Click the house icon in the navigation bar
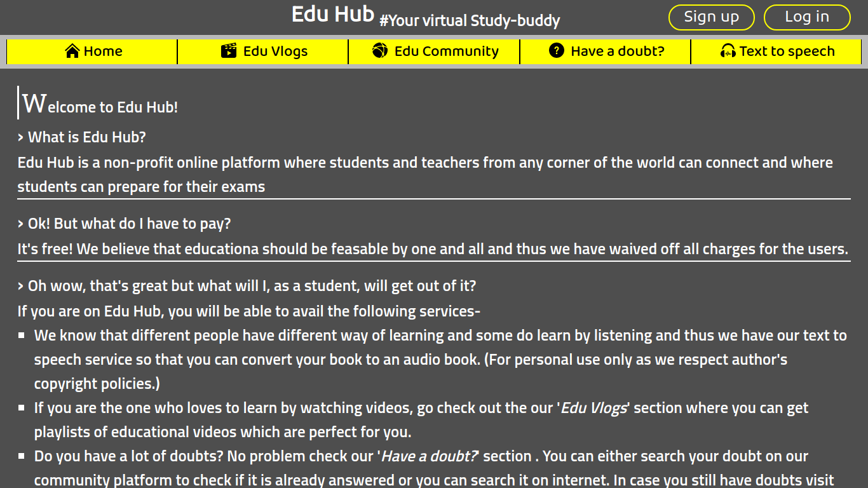868x488 pixels. click(72, 51)
